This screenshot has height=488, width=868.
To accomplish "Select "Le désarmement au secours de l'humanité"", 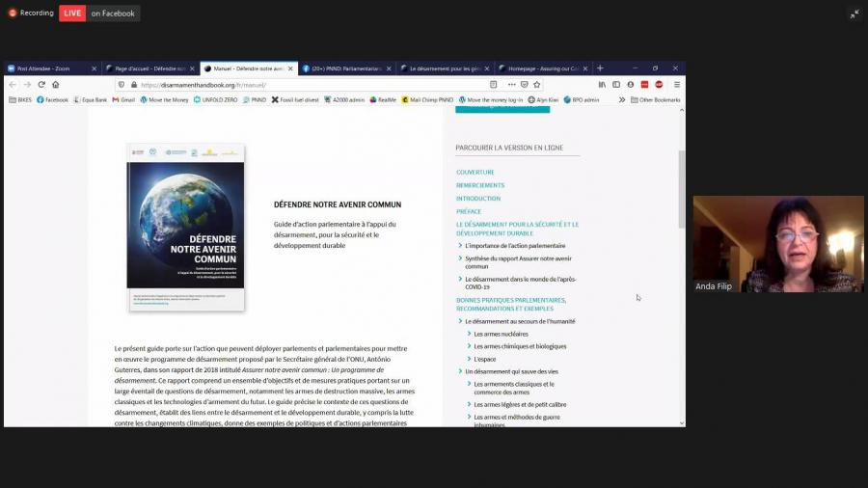I will pos(520,321).
